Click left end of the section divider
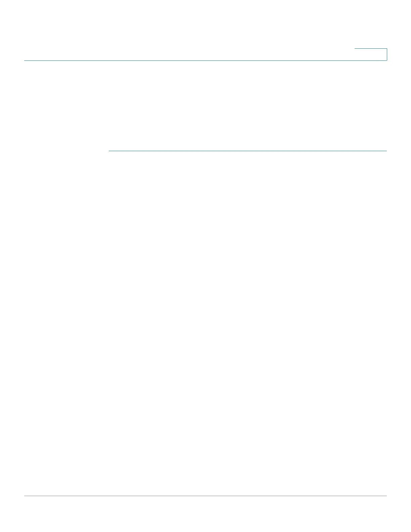Image resolution: width=411 pixels, height=532 pixels. (x=109, y=151)
